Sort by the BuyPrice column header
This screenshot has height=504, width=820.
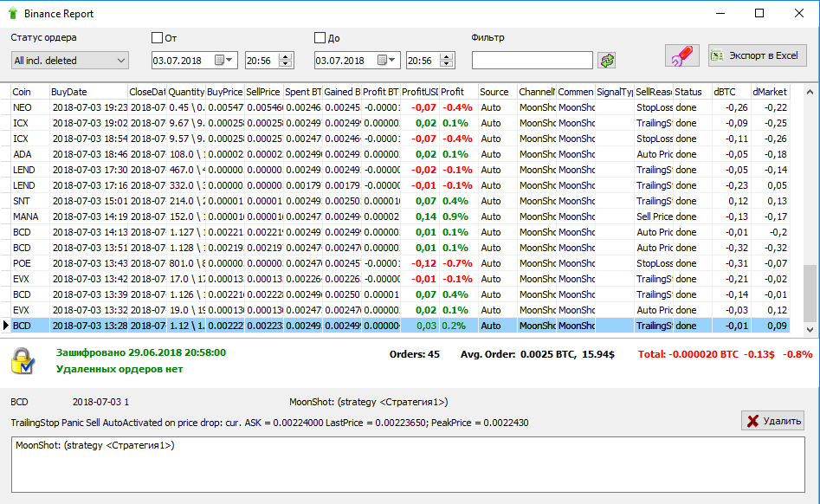tap(225, 92)
